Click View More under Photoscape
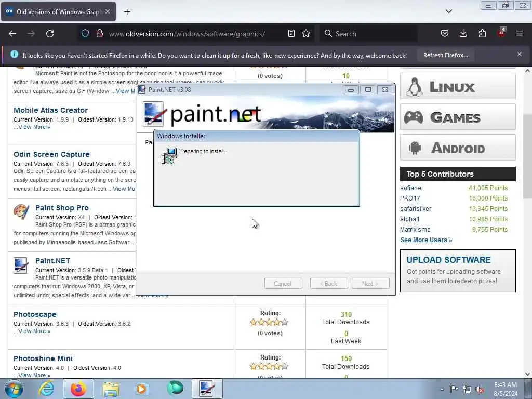The height and width of the screenshot is (399, 532). click(34, 331)
